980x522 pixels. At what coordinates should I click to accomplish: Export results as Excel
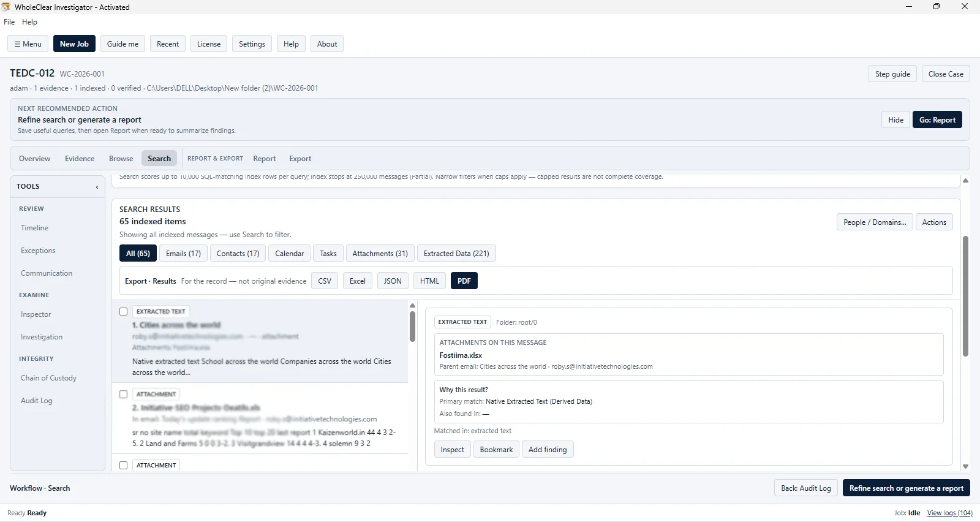tap(358, 281)
